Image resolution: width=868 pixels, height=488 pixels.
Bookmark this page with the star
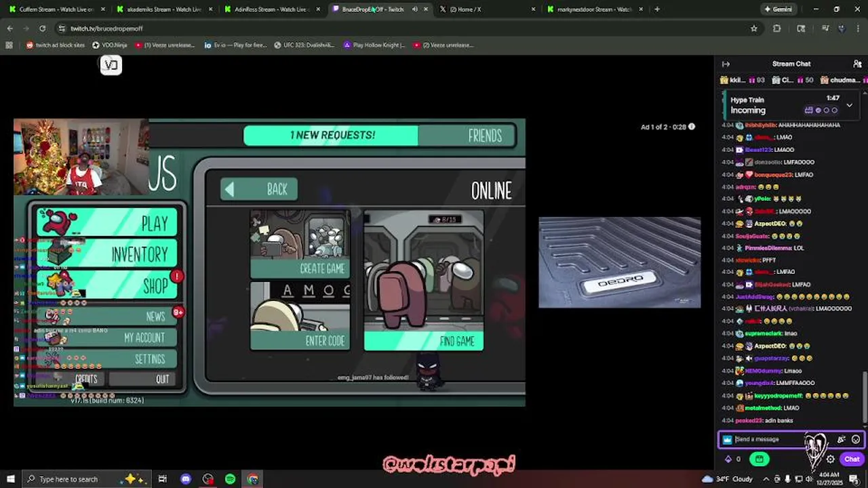click(x=753, y=28)
